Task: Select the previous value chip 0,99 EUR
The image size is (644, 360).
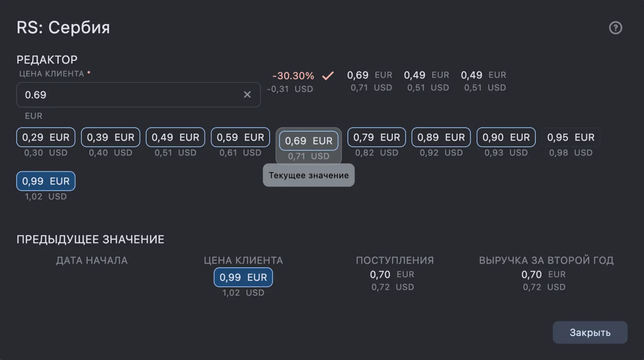Action: coord(243,277)
